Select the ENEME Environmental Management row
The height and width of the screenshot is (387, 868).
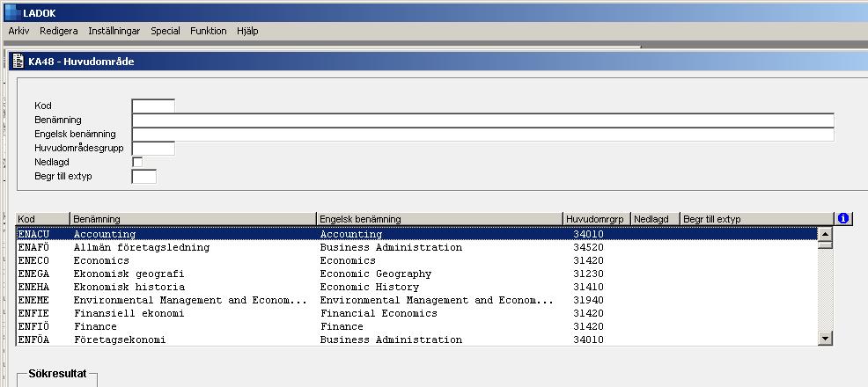[x=417, y=300]
